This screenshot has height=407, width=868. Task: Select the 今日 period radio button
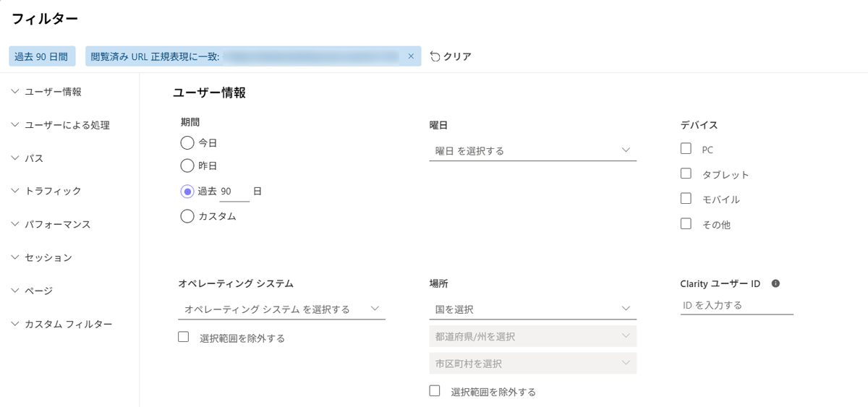click(187, 142)
